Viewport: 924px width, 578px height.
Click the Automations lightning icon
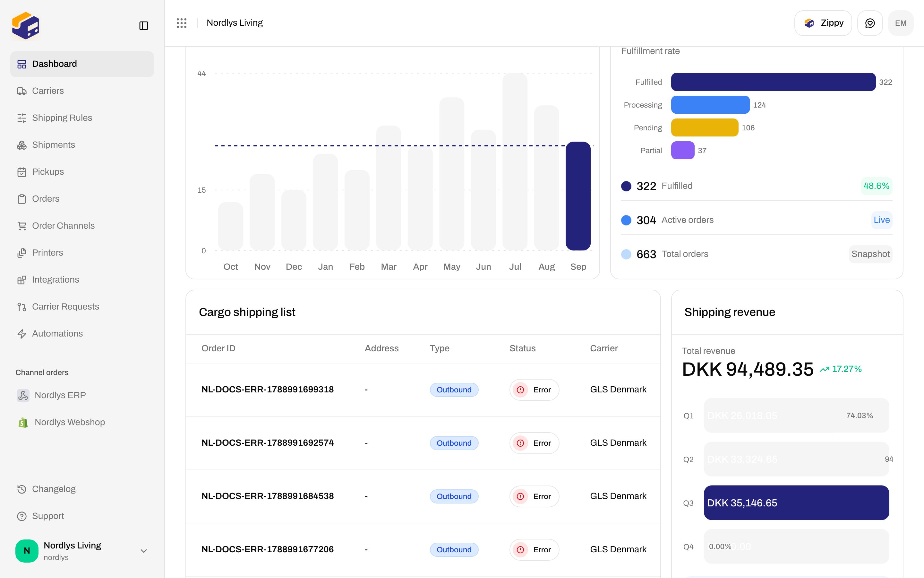click(x=22, y=334)
